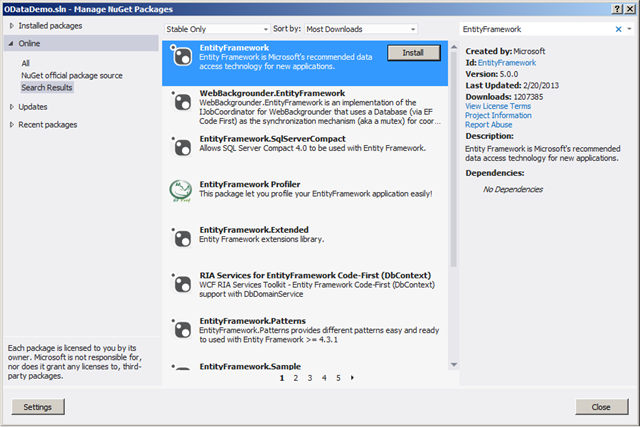Screen dimensions: 640x427
Task: Click the EntityFramework Profiler logo icon
Action: 181,191
